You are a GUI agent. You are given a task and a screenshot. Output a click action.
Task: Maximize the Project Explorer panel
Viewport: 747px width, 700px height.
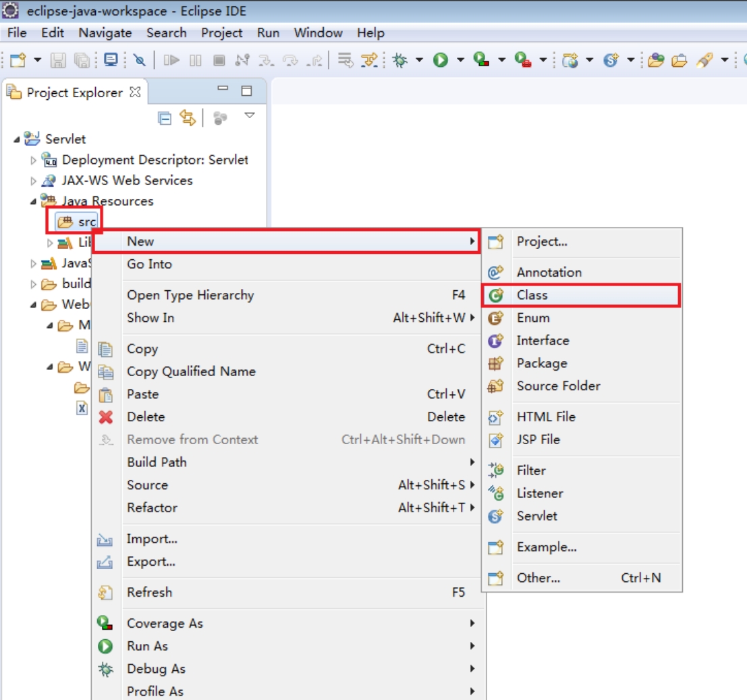(246, 90)
